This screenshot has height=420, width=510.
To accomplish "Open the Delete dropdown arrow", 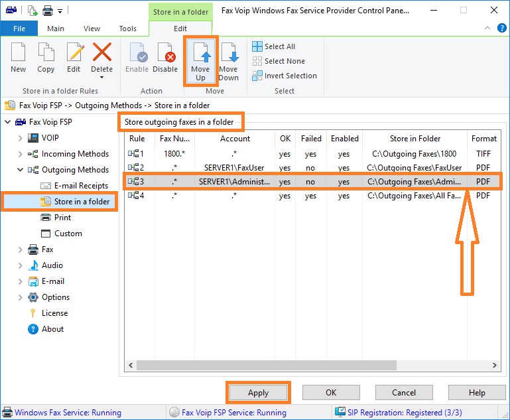I will pyautogui.click(x=102, y=78).
